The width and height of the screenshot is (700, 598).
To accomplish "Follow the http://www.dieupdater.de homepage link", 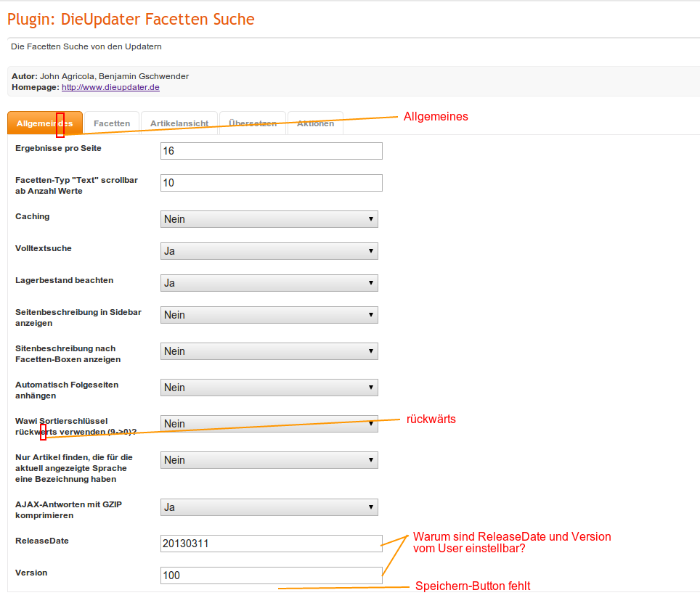I will pos(110,87).
